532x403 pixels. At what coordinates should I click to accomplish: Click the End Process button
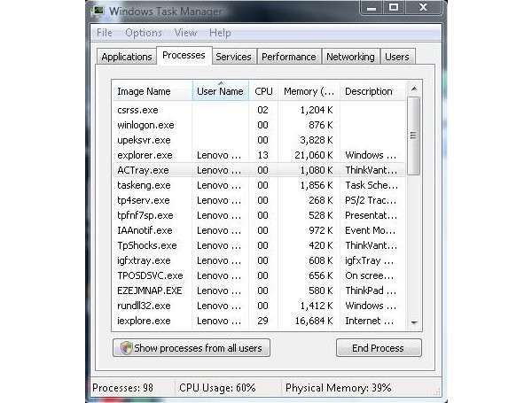pos(379,348)
